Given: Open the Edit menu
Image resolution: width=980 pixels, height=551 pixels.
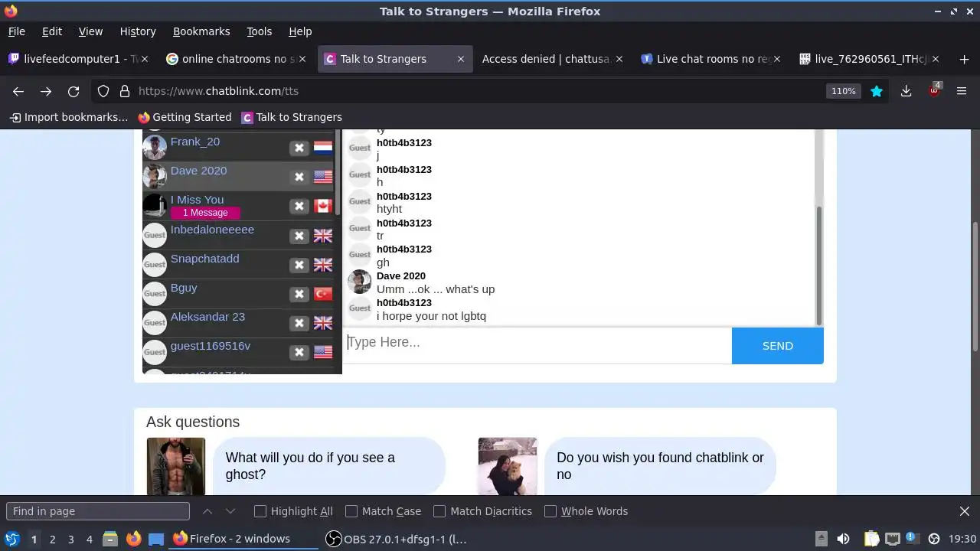Looking at the screenshot, I should 52,31.
